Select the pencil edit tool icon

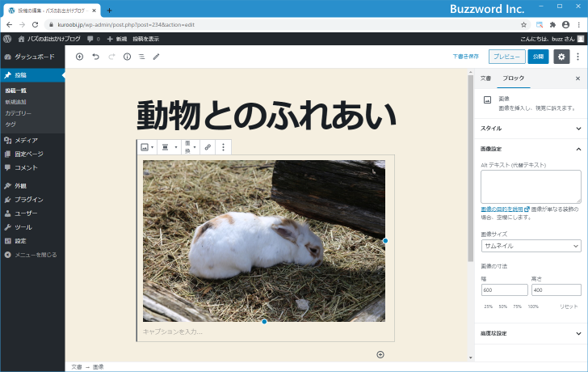tap(157, 57)
